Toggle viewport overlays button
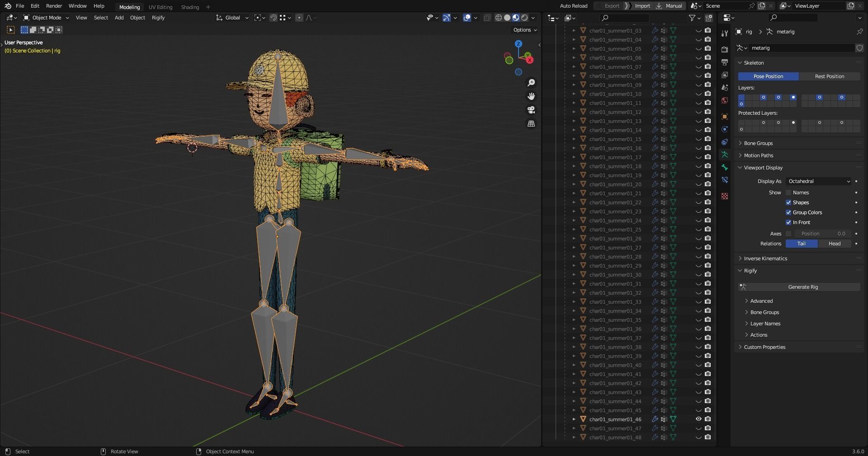Screen dimensions: 868x456 click(467, 18)
